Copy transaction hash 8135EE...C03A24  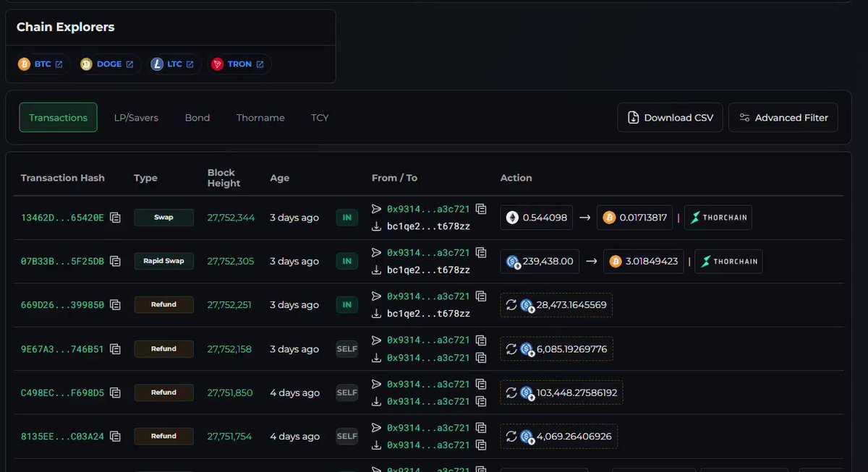point(115,437)
